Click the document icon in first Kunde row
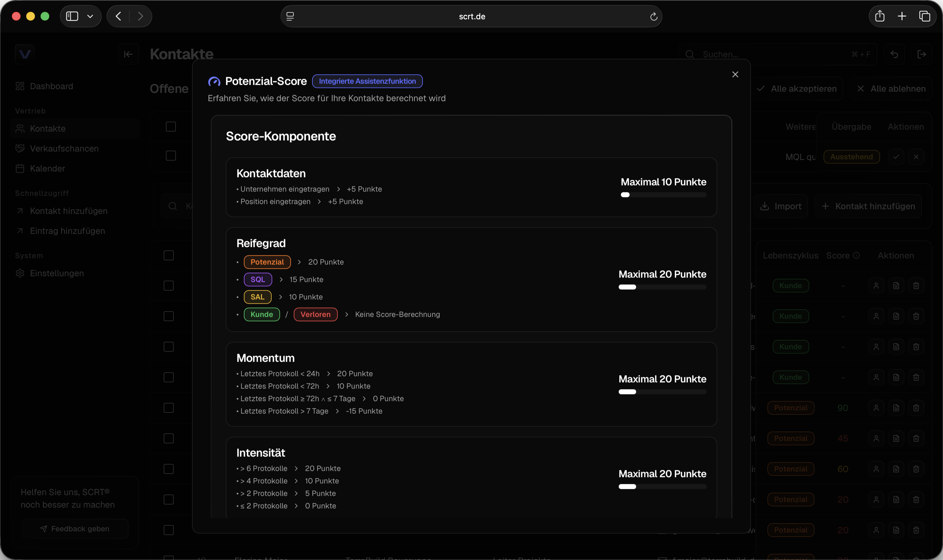 896,286
